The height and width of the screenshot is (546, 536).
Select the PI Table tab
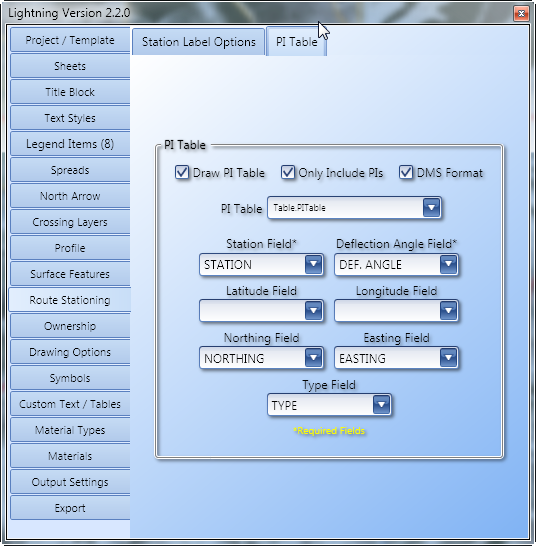[297, 42]
